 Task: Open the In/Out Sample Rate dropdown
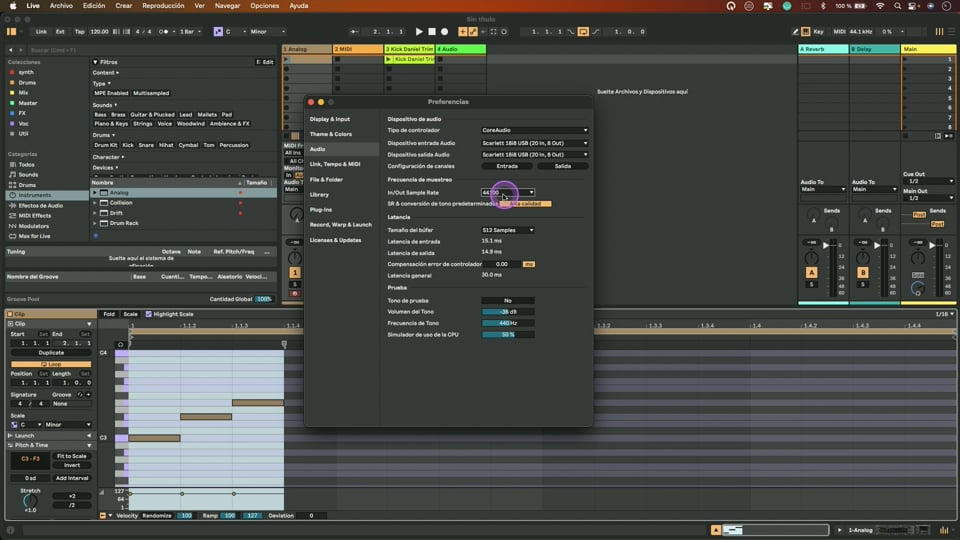[508, 192]
